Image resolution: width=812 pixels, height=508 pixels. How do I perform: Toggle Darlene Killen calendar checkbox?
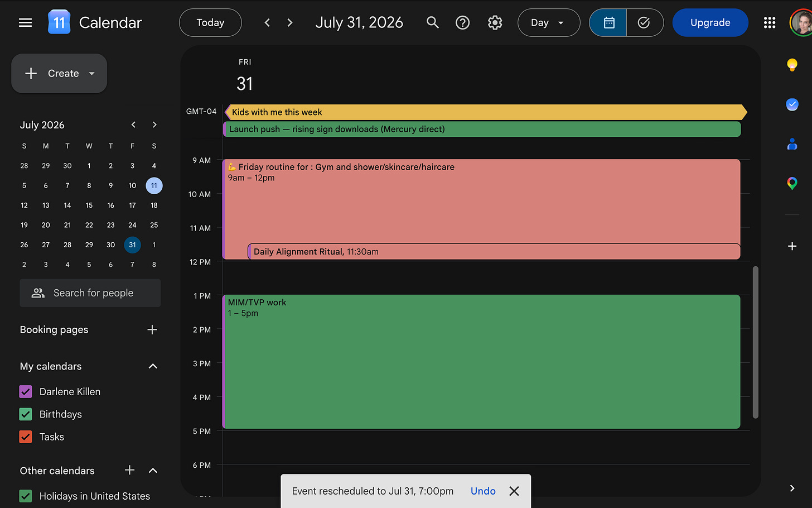[x=26, y=392]
